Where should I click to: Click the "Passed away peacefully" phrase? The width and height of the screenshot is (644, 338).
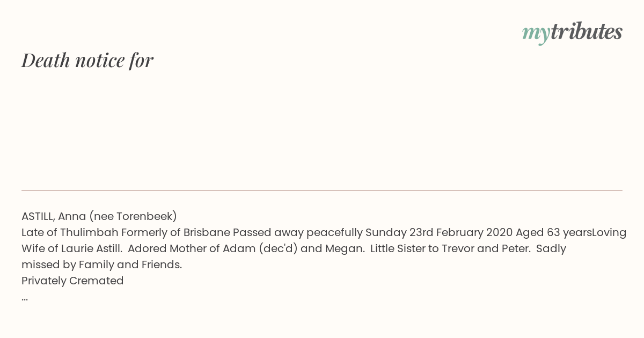tap(298, 232)
